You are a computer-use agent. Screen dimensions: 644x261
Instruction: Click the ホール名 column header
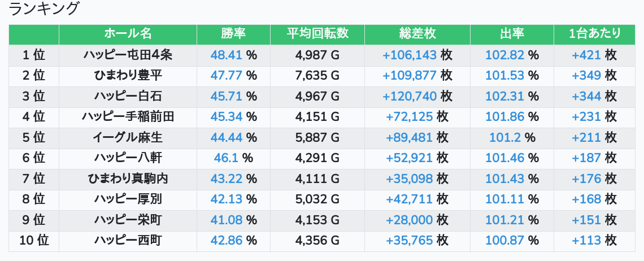(128, 34)
